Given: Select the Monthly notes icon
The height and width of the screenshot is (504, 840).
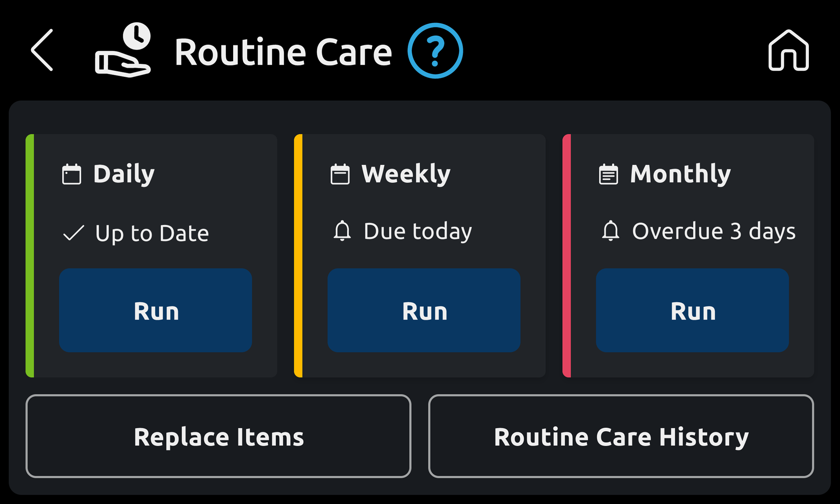Looking at the screenshot, I should point(608,174).
